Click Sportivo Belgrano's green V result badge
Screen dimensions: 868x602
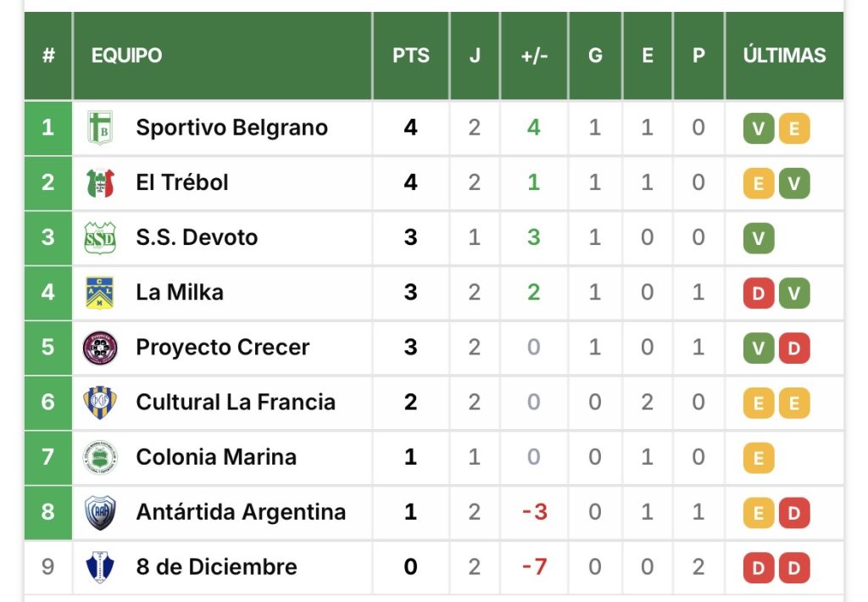pos(759,129)
